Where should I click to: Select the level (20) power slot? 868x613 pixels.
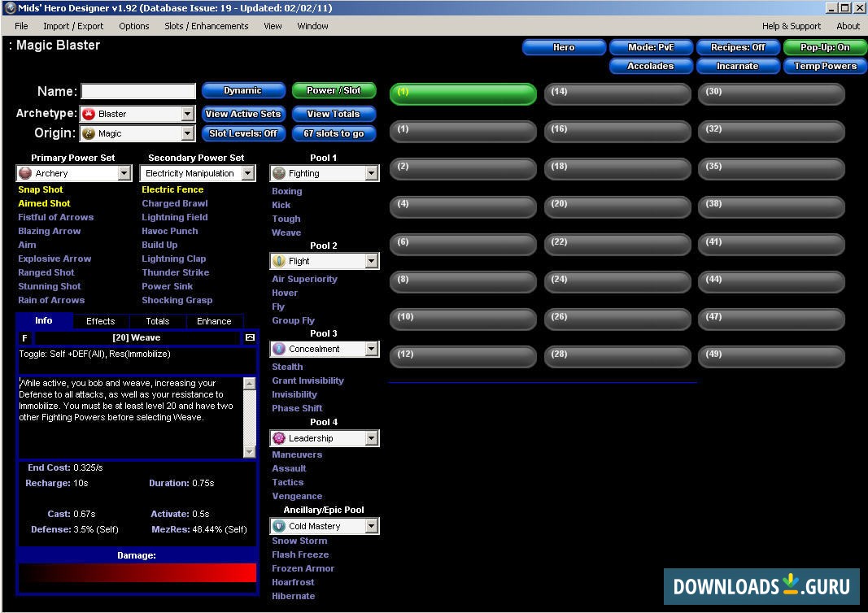[x=617, y=206]
